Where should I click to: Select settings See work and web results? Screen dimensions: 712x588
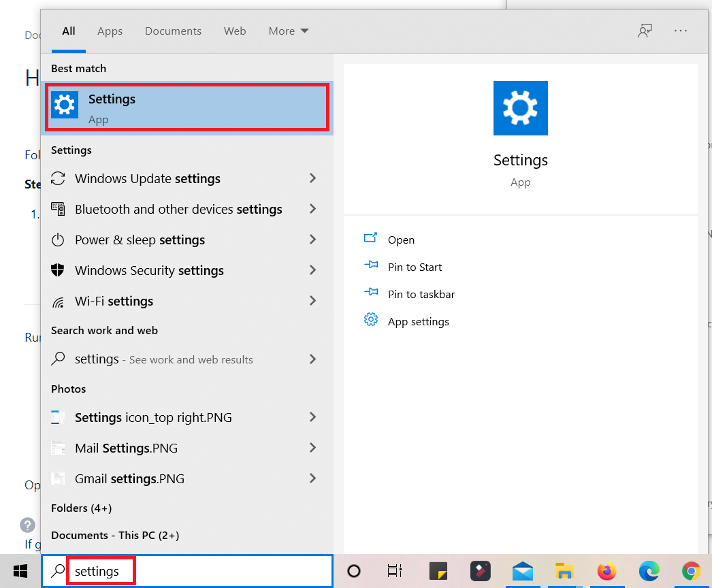(x=187, y=359)
